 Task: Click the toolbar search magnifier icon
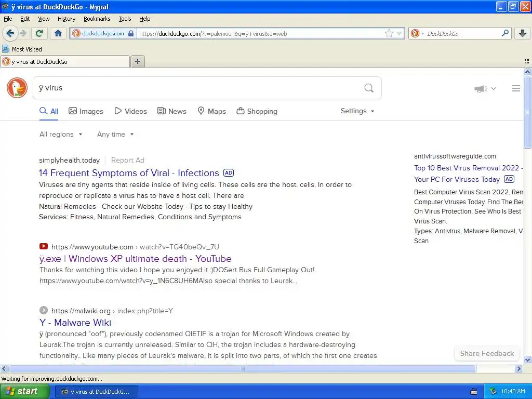point(505,33)
